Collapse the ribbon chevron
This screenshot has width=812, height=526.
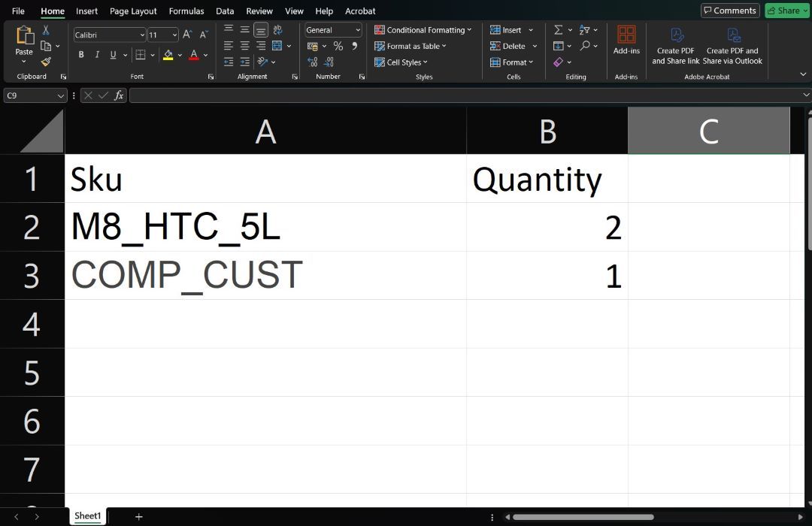coord(803,74)
